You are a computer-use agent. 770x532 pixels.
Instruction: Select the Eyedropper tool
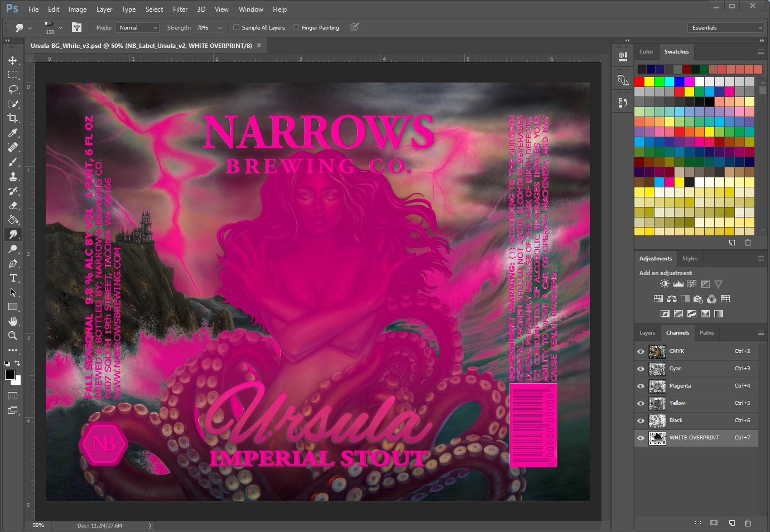pyautogui.click(x=13, y=133)
